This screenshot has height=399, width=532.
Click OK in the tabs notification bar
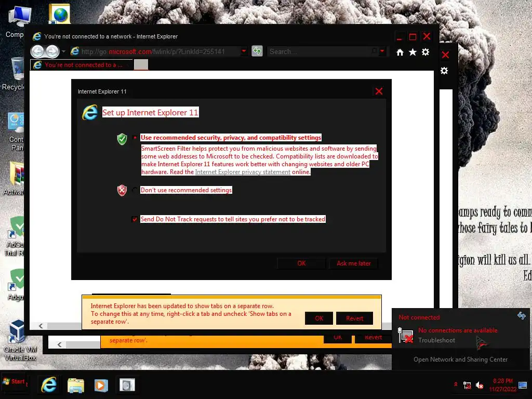coord(319,318)
